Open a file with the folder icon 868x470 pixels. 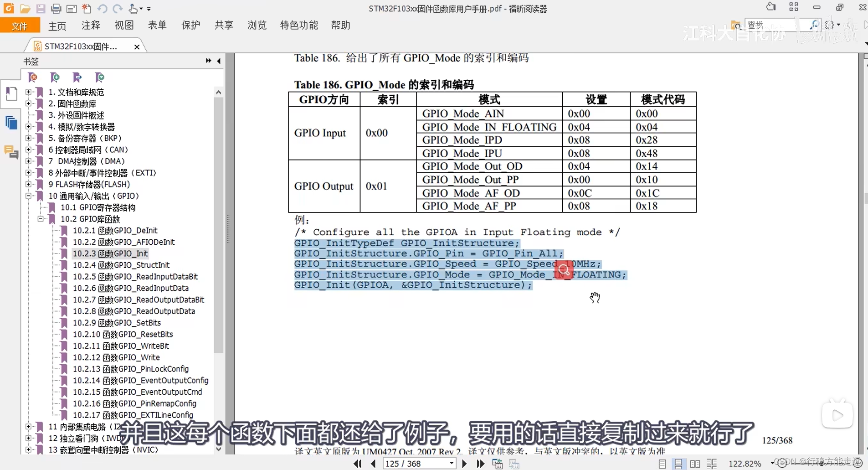[x=25, y=8]
